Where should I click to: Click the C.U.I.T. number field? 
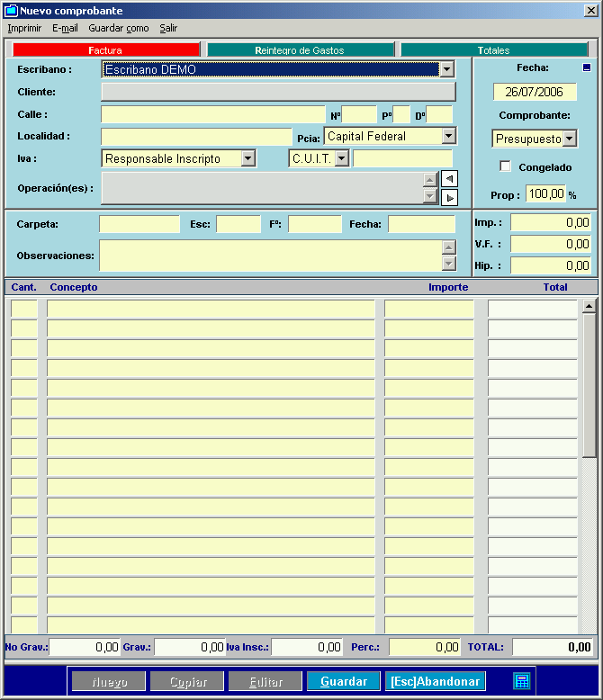(x=403, y=158)
